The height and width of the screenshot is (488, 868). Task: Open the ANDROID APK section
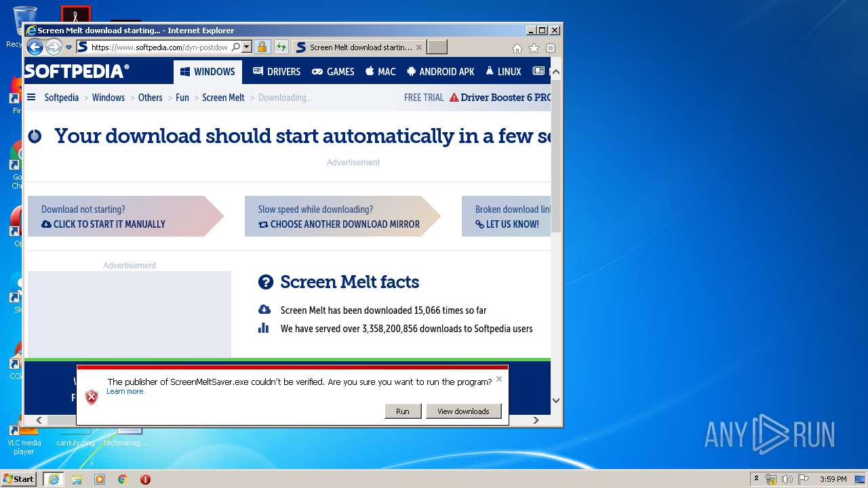click(x=441, y=72)
